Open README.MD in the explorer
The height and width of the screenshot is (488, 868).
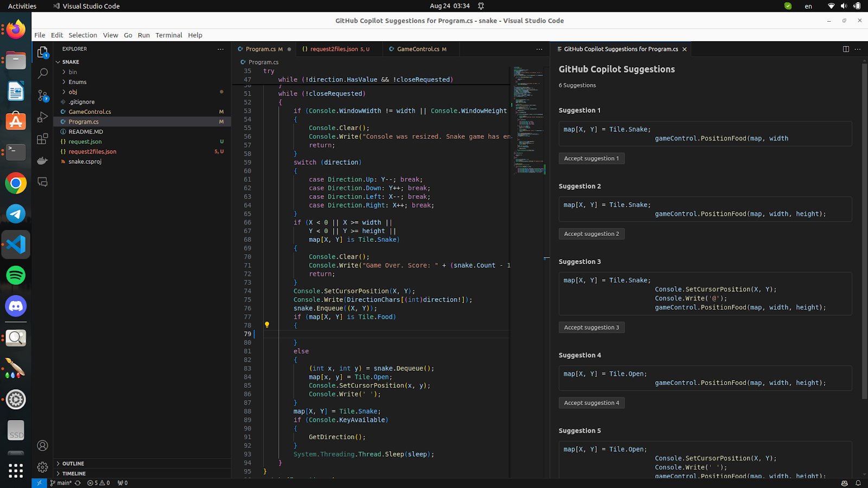pos(86,132)
